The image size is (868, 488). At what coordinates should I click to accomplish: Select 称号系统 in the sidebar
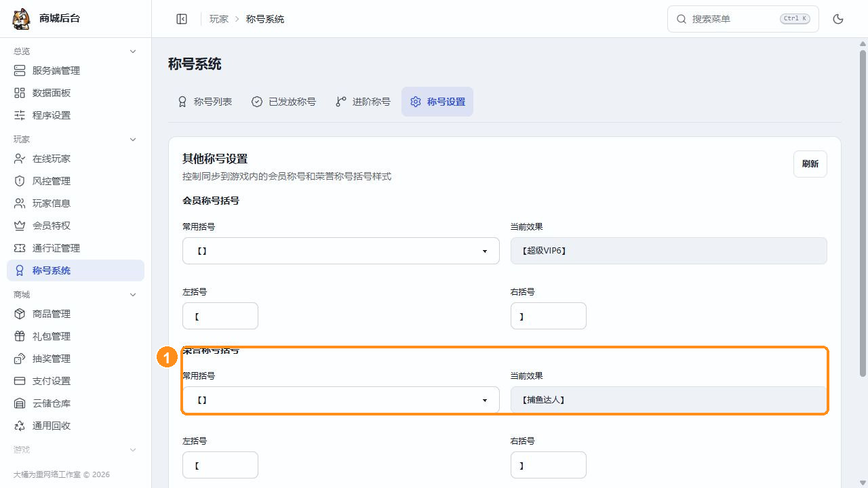(75, 270)
